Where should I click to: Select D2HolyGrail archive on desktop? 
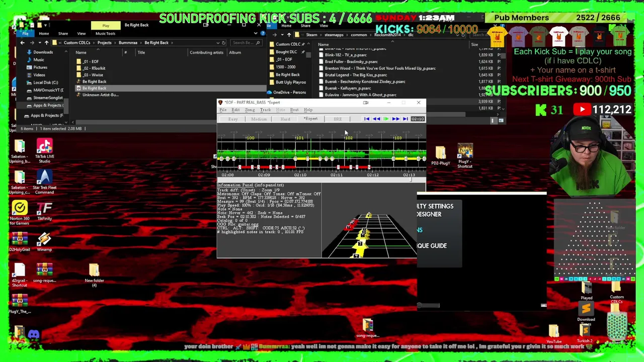pos(20,242)
